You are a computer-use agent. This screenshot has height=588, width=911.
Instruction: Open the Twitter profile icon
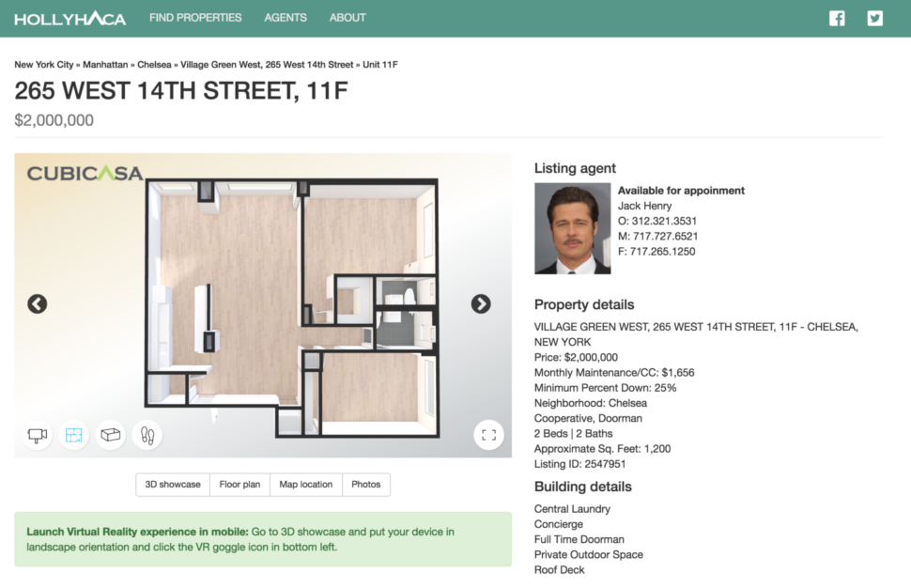(875, 18)
